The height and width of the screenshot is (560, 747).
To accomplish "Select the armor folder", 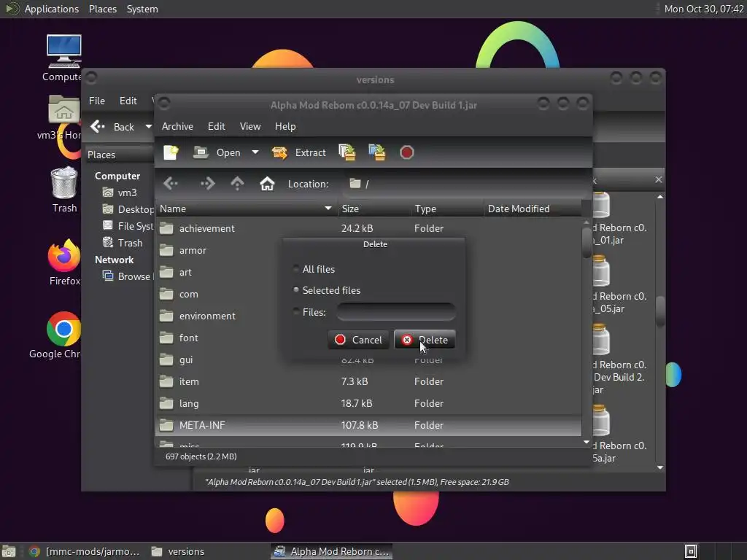I will (x=193, y=251).
